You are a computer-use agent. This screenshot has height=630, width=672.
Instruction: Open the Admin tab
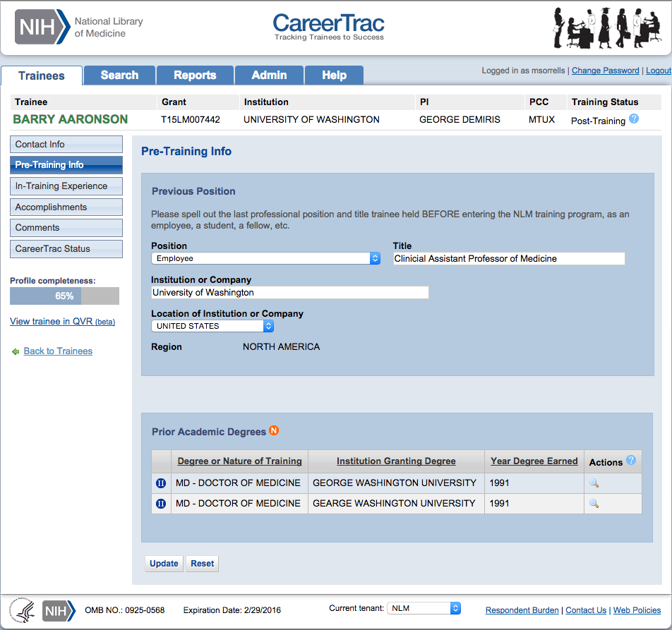pos(269,75)
